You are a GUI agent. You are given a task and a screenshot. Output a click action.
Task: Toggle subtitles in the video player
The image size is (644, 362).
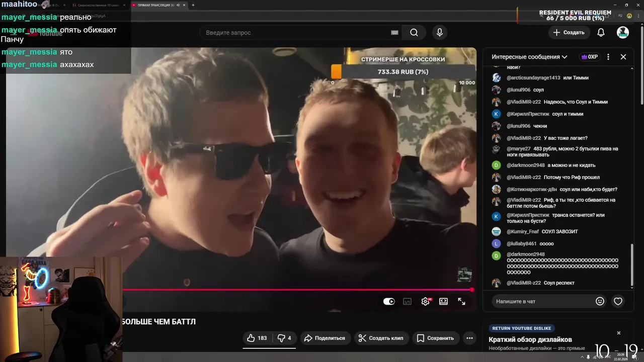point(408,302)
